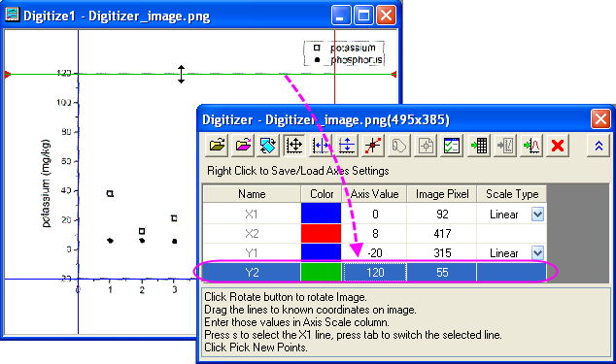Select the X2 Axis Value cell showing 8
Viewport: 616px width, 364px height.
coord(375,233)
